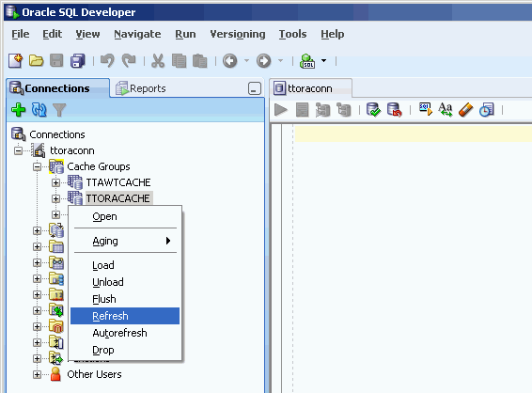Select the Connections tab
Screen dimensions: 532x393
(x=57, y=88)
